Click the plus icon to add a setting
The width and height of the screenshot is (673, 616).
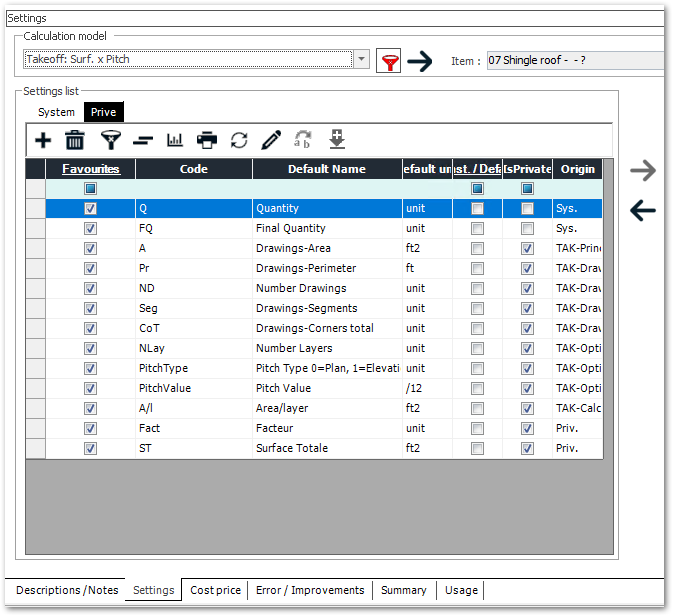43,140
